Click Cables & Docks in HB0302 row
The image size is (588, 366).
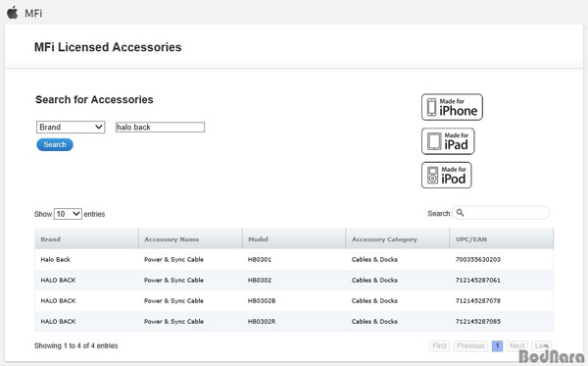(374, 280)
